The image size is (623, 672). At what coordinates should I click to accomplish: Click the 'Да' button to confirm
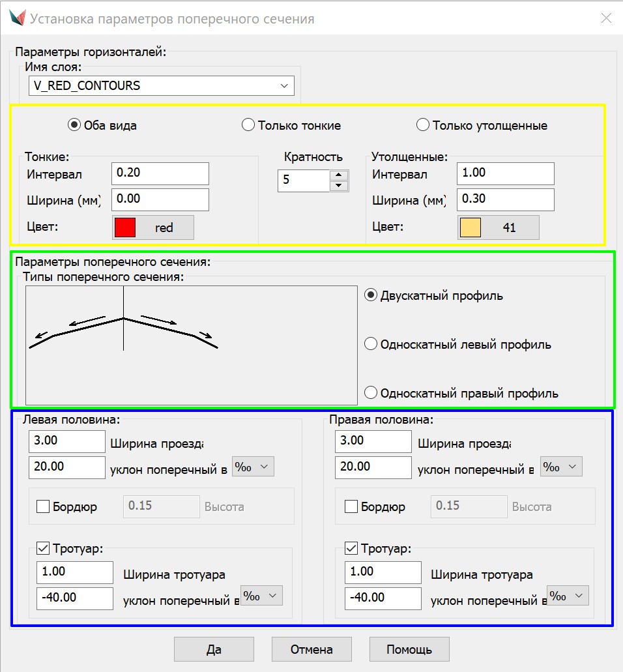pyautogui.click(x=214, y=649)
